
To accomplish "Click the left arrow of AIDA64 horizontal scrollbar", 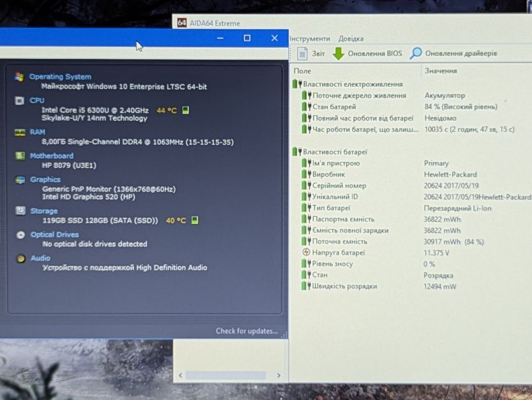I will 180,375.
